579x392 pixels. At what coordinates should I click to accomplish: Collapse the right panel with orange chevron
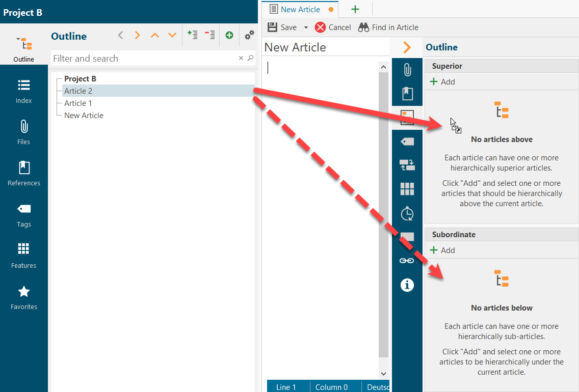(407, 47)
